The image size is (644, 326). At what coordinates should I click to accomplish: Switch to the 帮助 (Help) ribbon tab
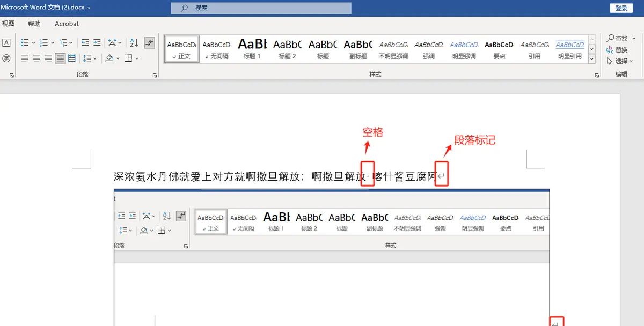point(34,24)
